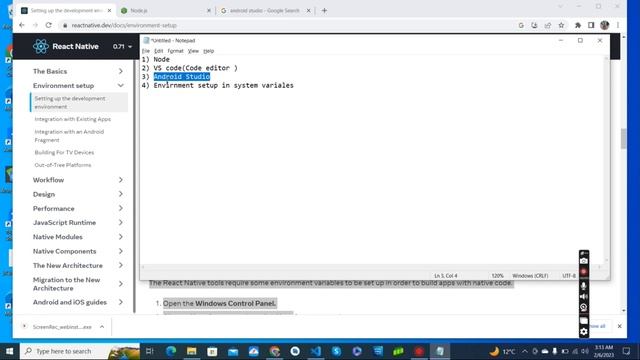This screenshot has height=360, width=640.
Task: Open the ScreenRec download item options arrow
Action: (102, 327)
